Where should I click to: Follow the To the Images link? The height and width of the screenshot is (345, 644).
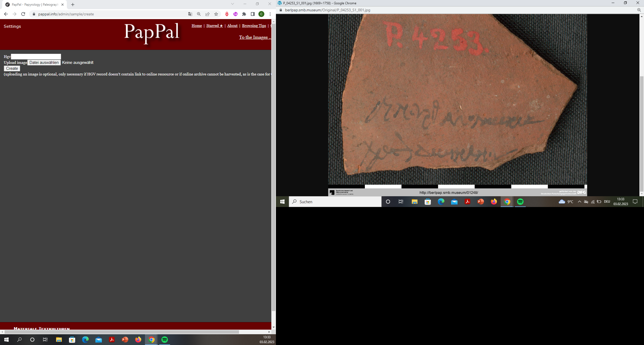[x=255, y=37]
